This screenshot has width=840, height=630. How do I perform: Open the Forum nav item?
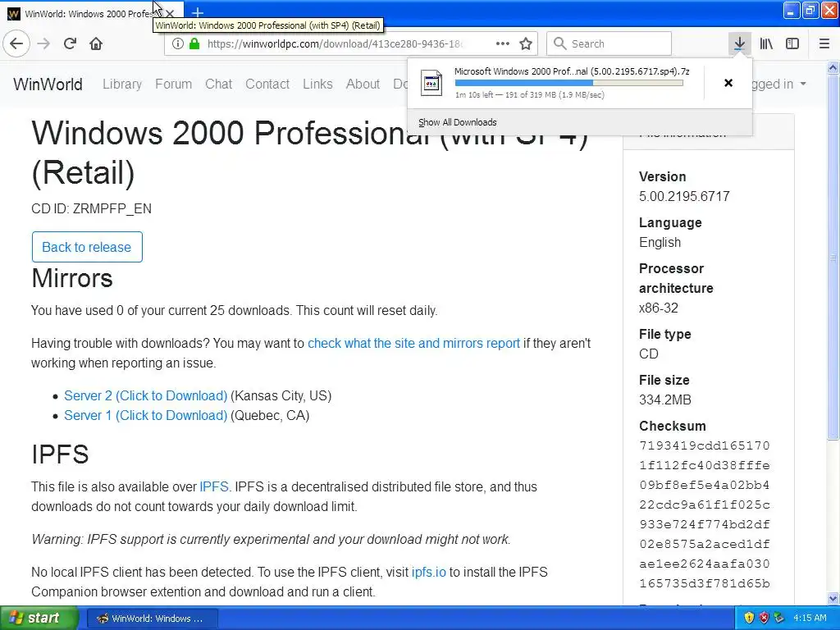(174, 84)
